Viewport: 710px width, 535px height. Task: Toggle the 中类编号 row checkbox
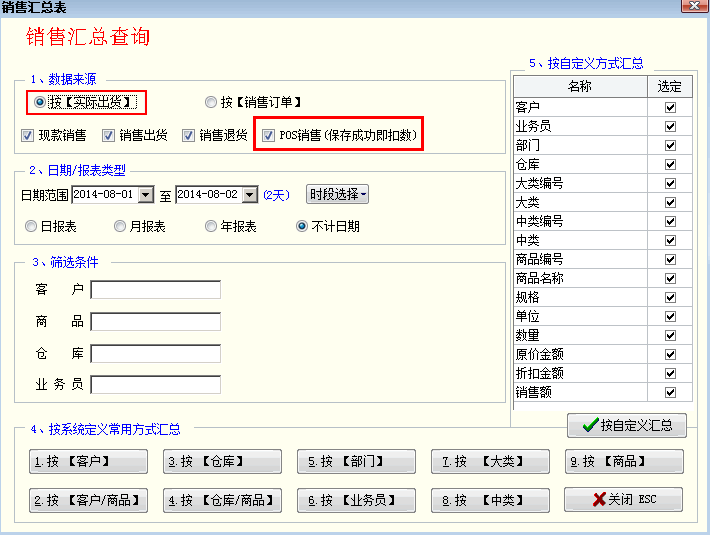(x=670, y=221)
